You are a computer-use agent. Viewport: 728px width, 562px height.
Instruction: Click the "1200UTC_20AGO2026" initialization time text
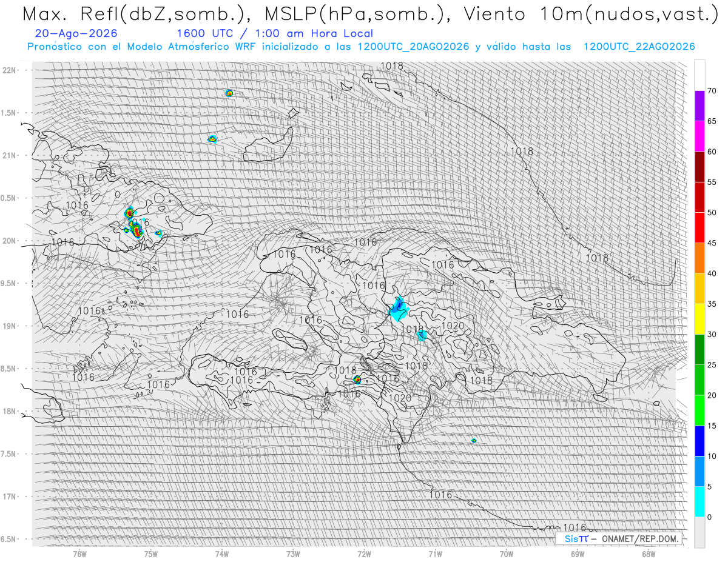coord(413,47)
